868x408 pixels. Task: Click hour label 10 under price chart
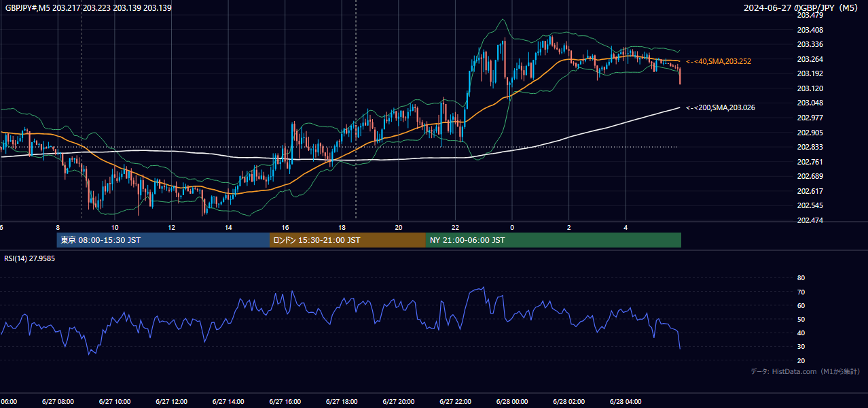115,228
